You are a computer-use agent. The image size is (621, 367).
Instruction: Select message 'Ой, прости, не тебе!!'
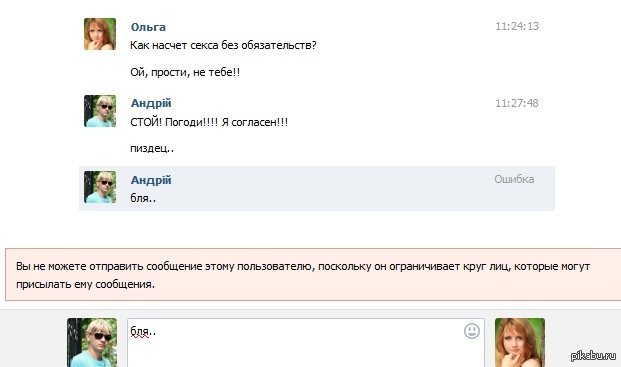(185, 72)
